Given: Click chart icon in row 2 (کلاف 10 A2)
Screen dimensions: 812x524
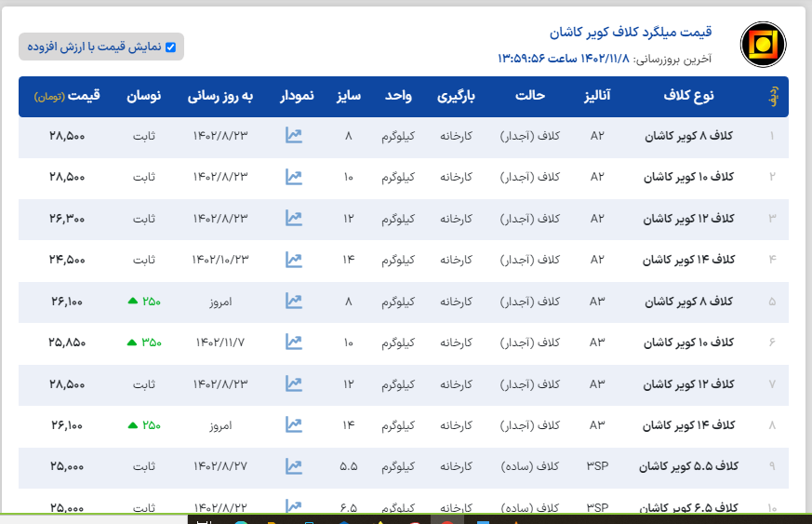Looking at the screenshot, I should click(294, 177).
